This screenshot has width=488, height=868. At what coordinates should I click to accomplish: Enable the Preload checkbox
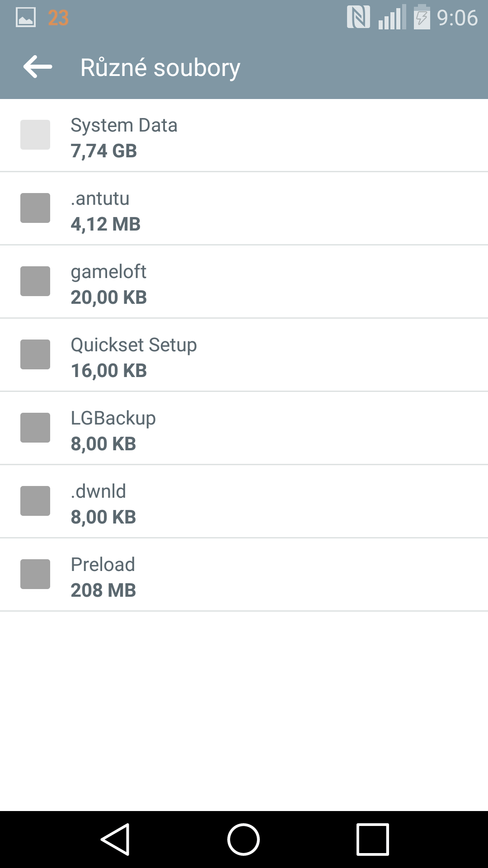pos(35,574)
